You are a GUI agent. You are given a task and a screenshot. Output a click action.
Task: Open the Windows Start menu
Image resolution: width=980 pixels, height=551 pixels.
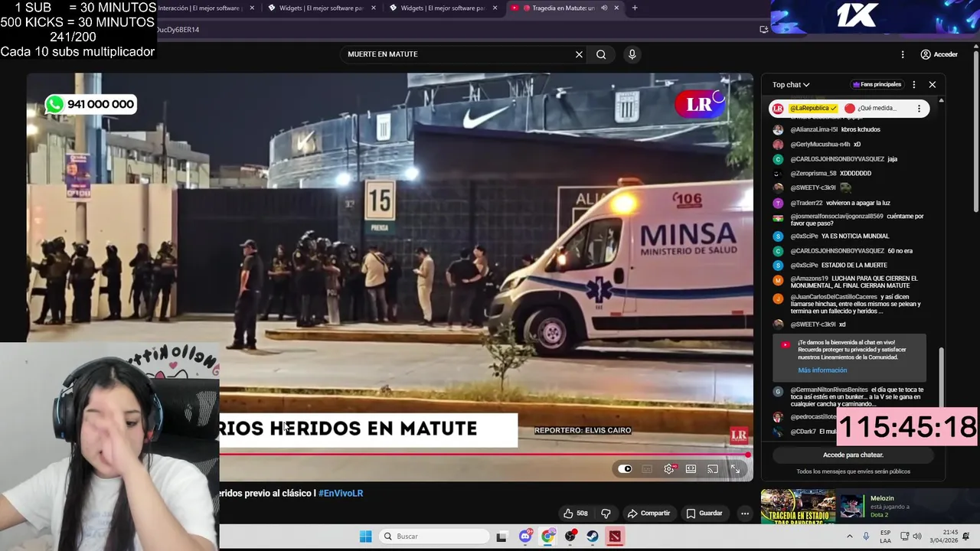coord(365,536)
